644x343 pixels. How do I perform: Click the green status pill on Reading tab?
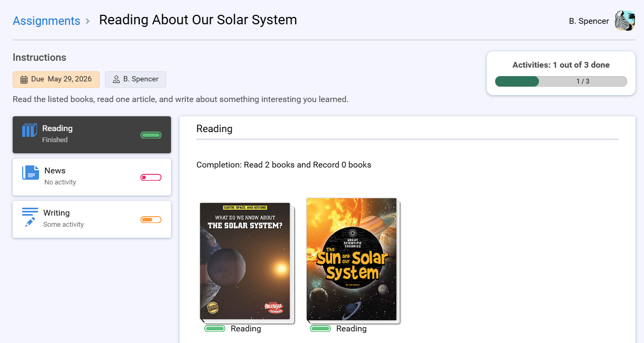pos(151,135)
